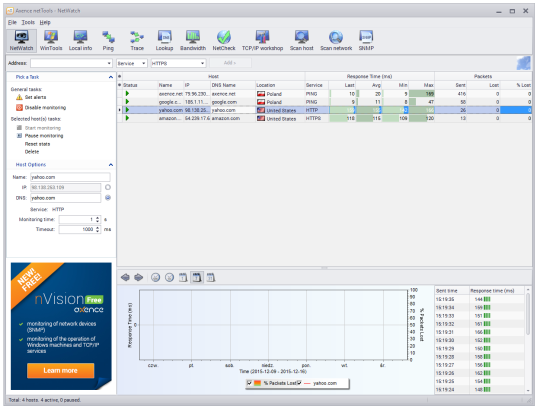This screenshot has height=412, width=540.
Task: Toggle the yahoo.com legend checkbox
Action: [299, 383]
